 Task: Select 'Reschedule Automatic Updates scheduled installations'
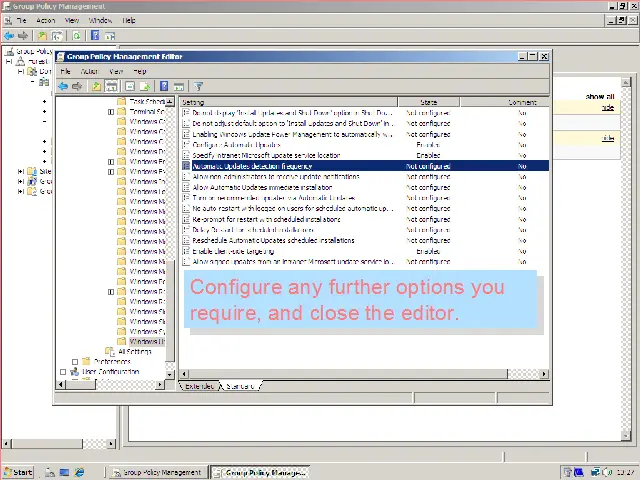tap(273, 240)
